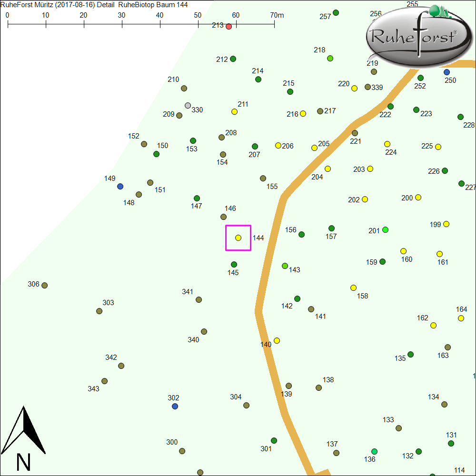Click the yellow tree marker 140 beside path
The image size is (476, 476).
pyautogui.click(x=277, y=340)
